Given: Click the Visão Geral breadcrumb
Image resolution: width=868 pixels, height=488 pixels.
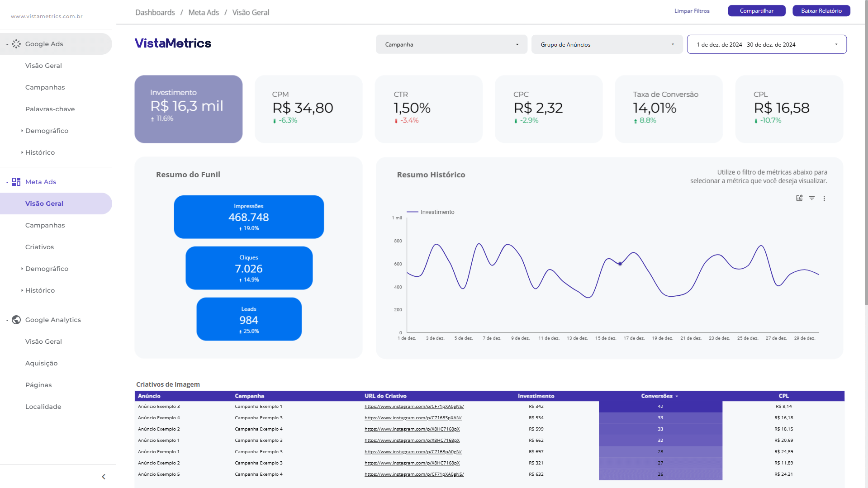Looking at the screenshot, I should (x=251, y=12).
